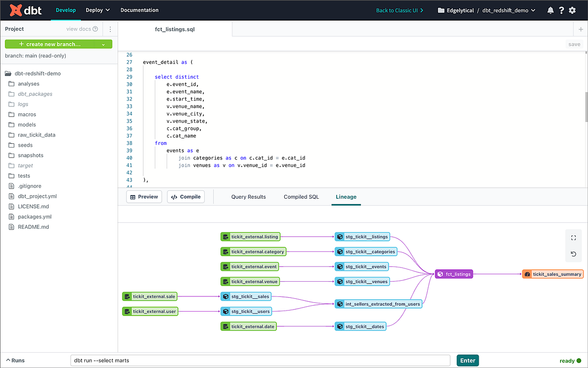Go to the Develop tab
Image resolution: width=588 pixels, height=368 pixels.
pyautogui.click(x=66, y=10)
